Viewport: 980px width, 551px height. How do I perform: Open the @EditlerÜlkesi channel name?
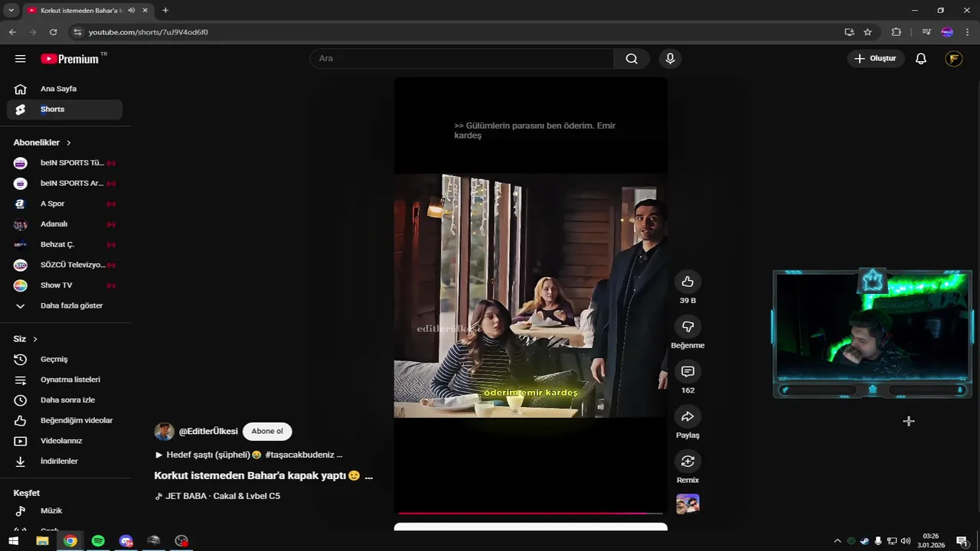coord(208,432)
